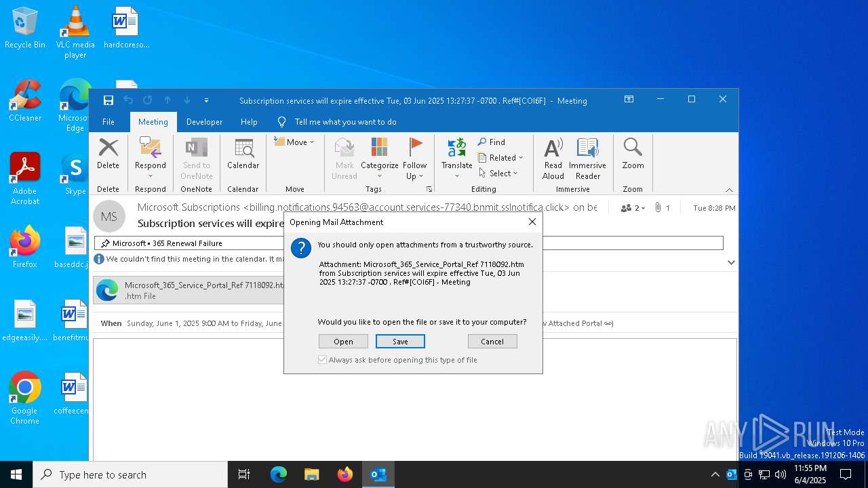Expand the message header chevron

click(x=731, y=262)
